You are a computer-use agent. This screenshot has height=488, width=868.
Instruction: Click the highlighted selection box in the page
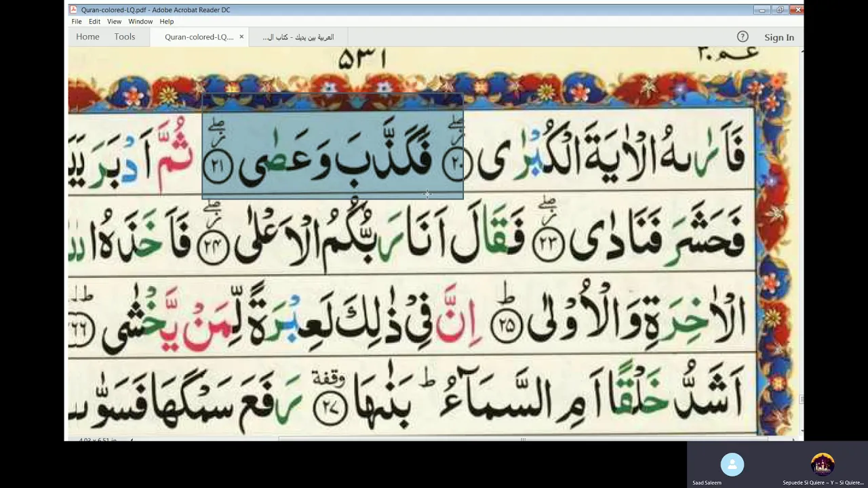(332, 146)
